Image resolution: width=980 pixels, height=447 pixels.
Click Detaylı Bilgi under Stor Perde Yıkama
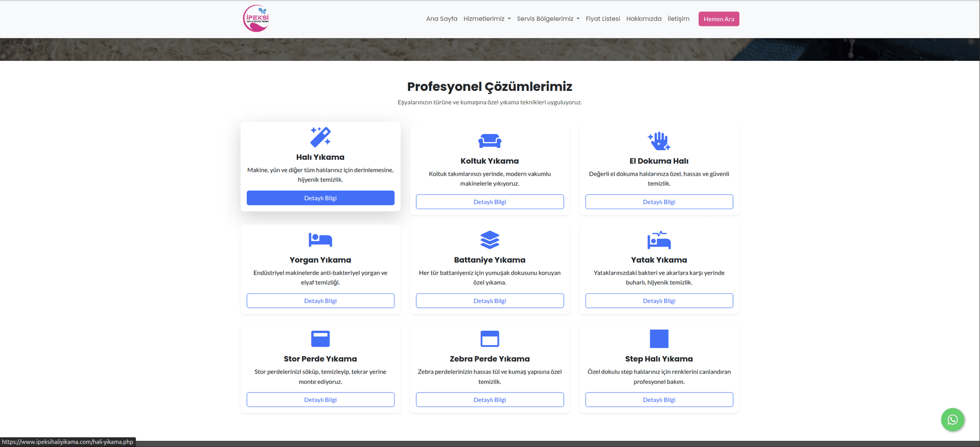click(x=321, y=400)
